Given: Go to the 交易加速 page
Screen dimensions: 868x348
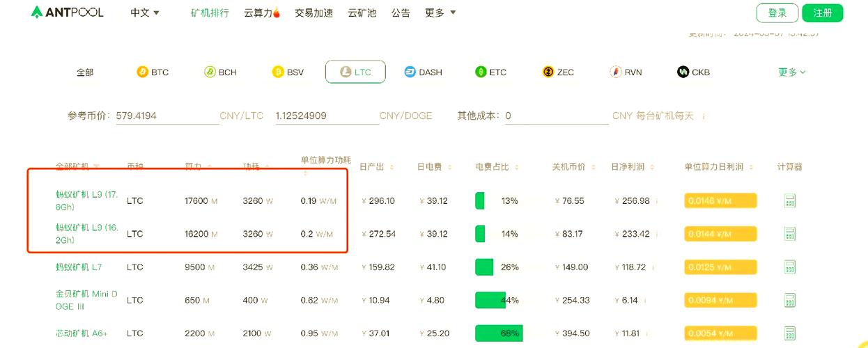Looking at the screenshot, I should click(x=313, y=13).
